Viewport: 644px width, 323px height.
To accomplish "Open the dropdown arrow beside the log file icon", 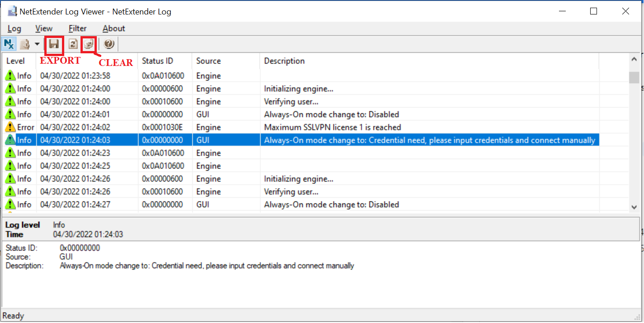I will 37,44.
